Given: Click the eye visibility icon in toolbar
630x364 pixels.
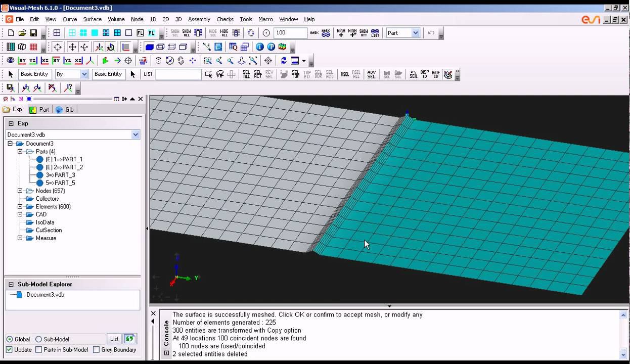Looking at the screenshot, I should coord(10,61).
